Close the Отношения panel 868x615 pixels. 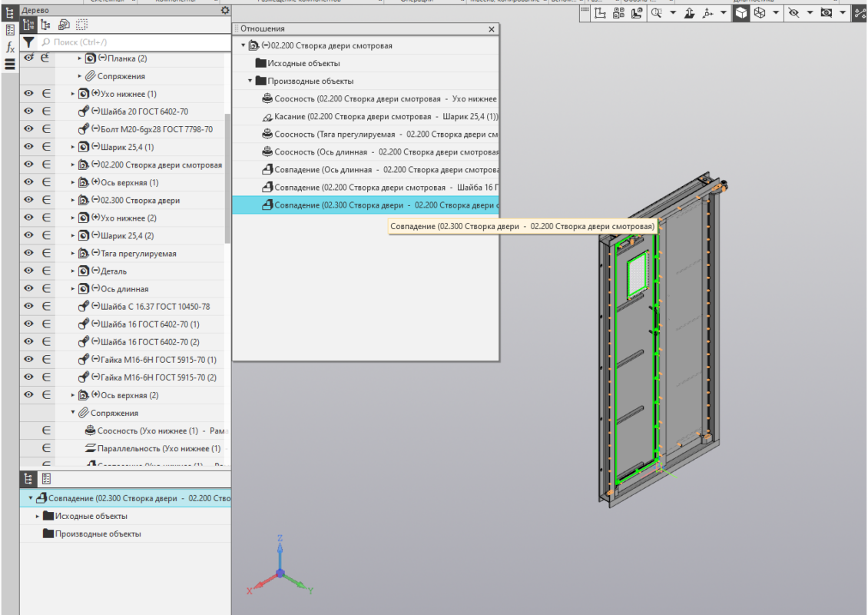(x=492, y=28)
